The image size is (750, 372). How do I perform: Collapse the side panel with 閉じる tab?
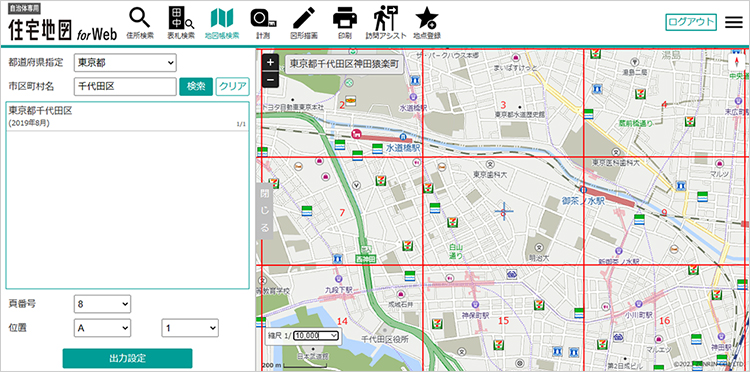tap(265, 211)
